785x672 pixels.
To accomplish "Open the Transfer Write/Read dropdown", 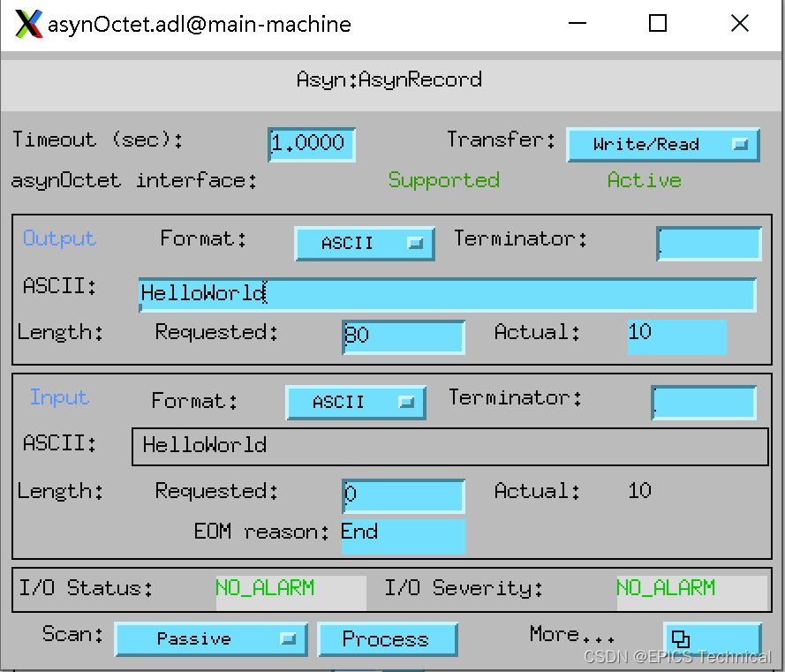I will [x=662, y=145].
